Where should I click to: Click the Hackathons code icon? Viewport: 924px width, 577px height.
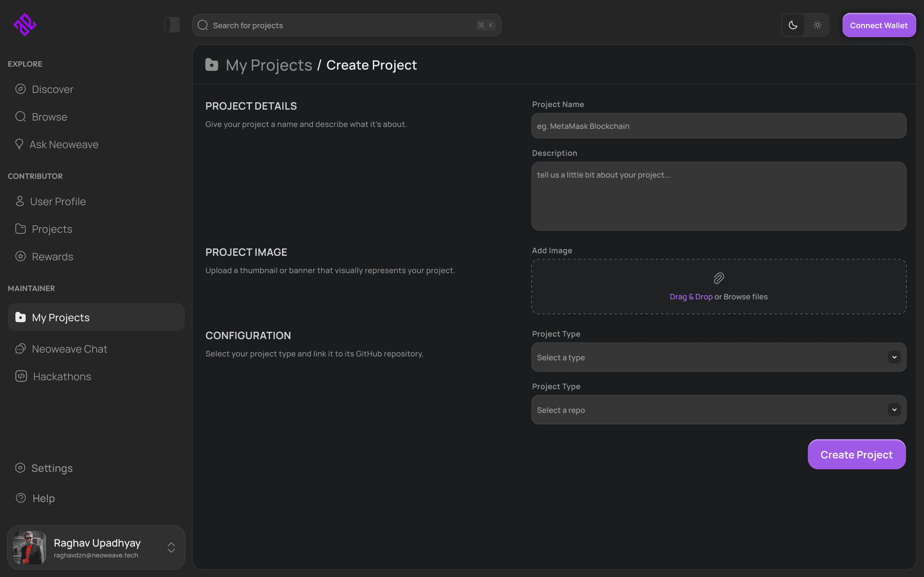point(21,376)
